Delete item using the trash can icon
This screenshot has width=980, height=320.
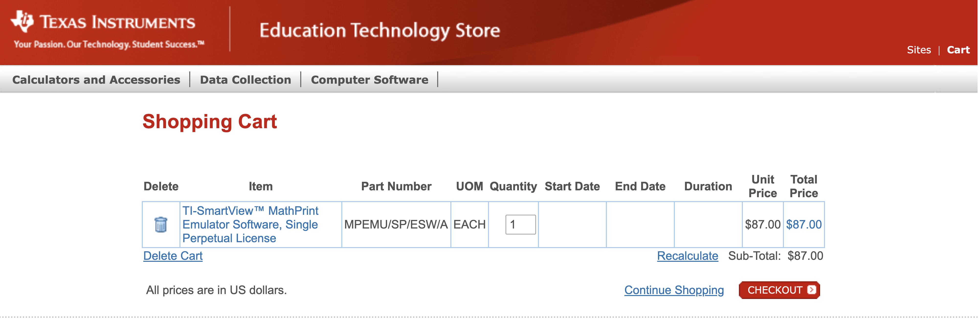click(x=161, y=225)
